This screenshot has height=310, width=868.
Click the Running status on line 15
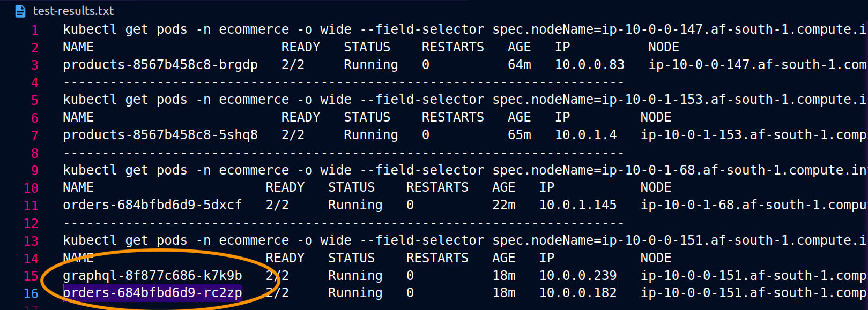(355, 276)
